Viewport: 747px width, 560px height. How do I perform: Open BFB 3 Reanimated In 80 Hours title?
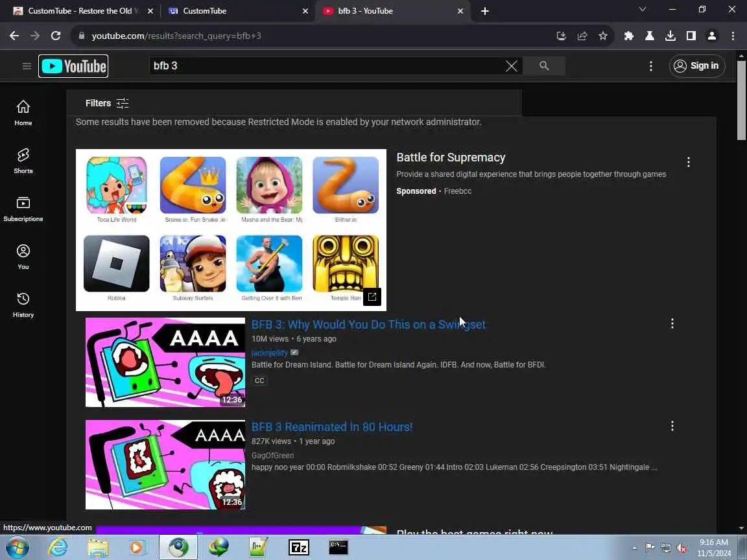point(332,426)
